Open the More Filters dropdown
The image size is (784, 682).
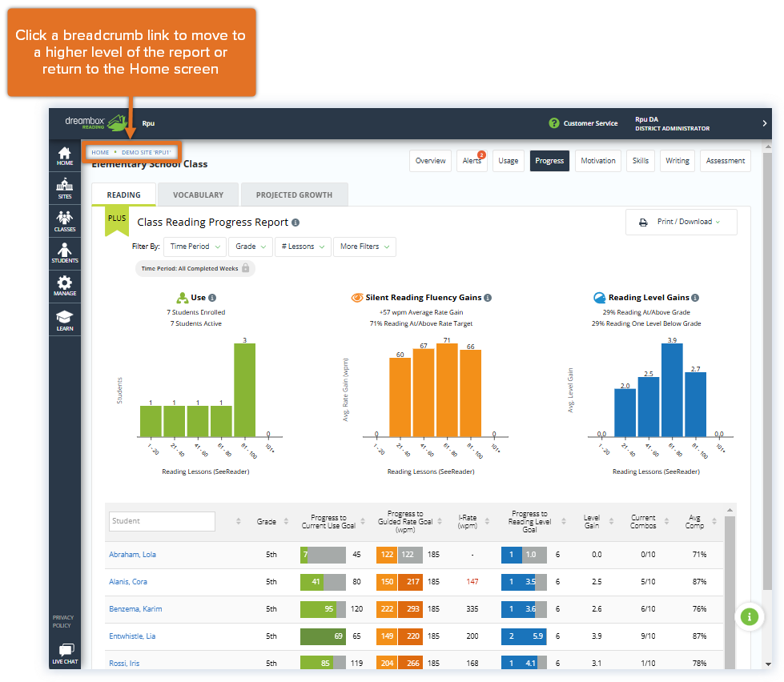(364, 247)
